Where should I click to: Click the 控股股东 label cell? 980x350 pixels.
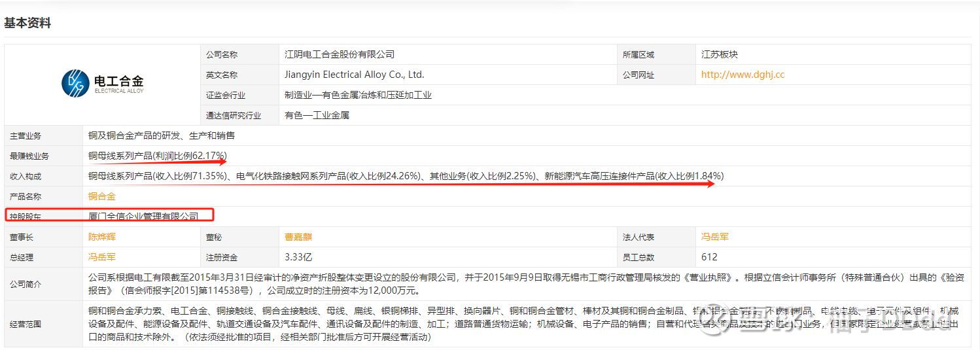tap(44, 217)
